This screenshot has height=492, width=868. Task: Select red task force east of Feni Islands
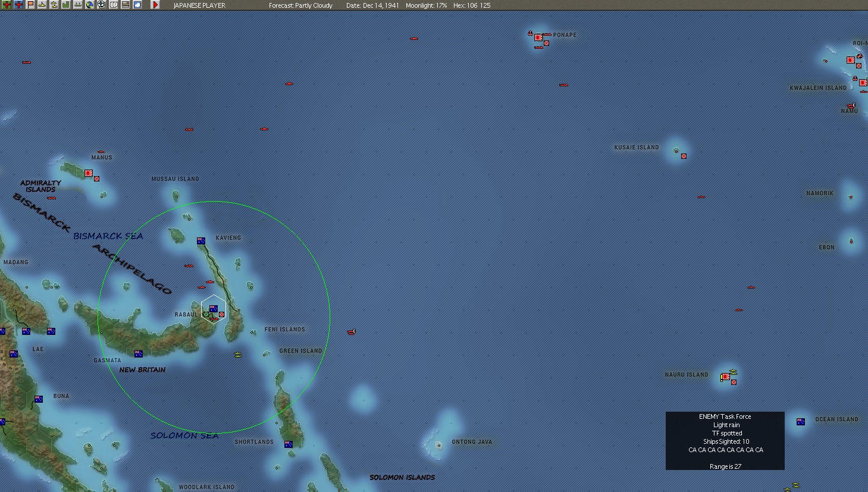click(x=352, y=332)
